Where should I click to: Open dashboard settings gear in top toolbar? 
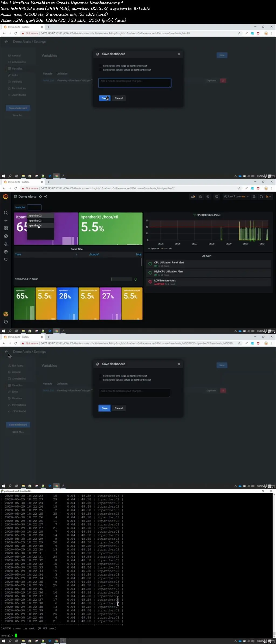tap(208, 197)
